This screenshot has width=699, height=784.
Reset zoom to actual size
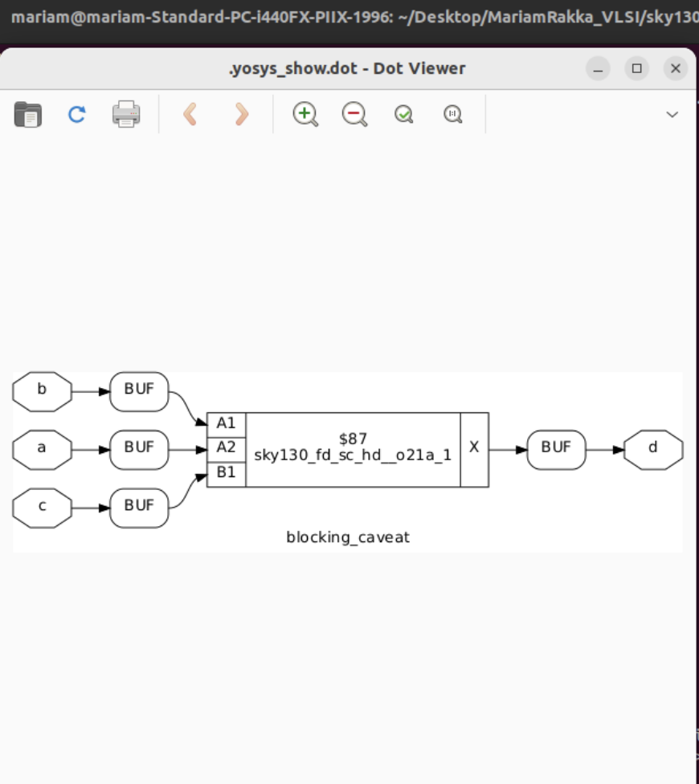coord(452,113)
